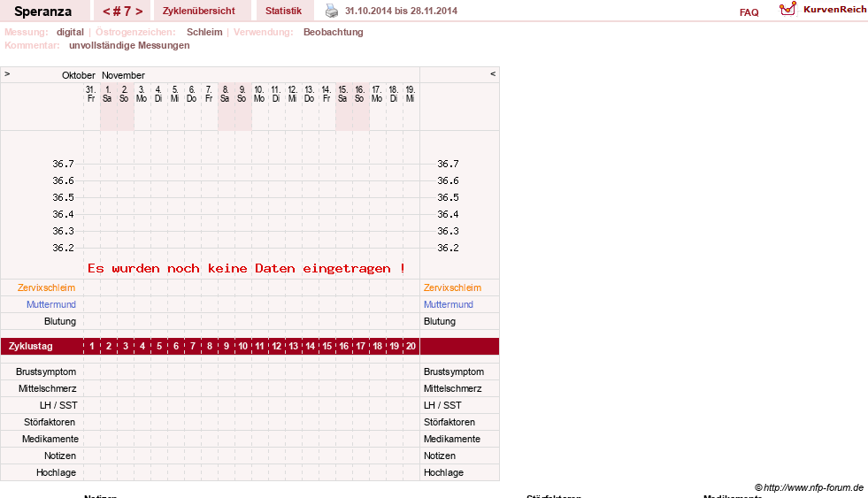
Task: Click the Oktober month label
Action: click(79, 75)
